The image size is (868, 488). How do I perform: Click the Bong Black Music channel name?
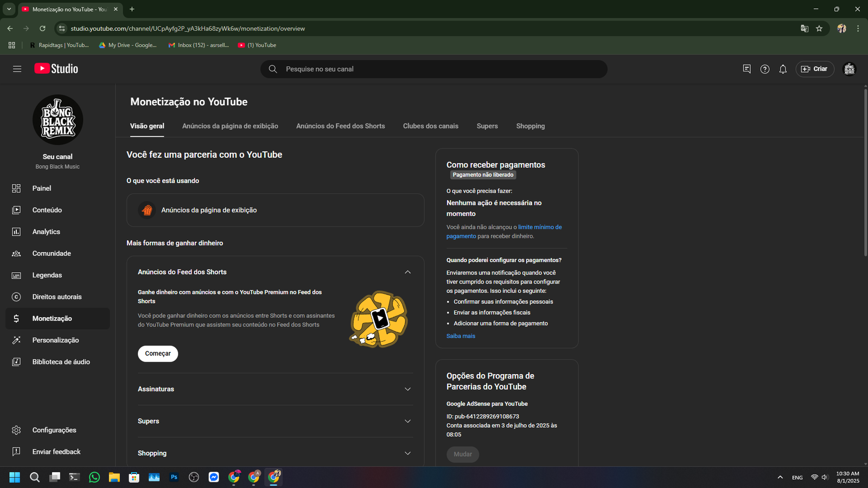pos(58,166)
